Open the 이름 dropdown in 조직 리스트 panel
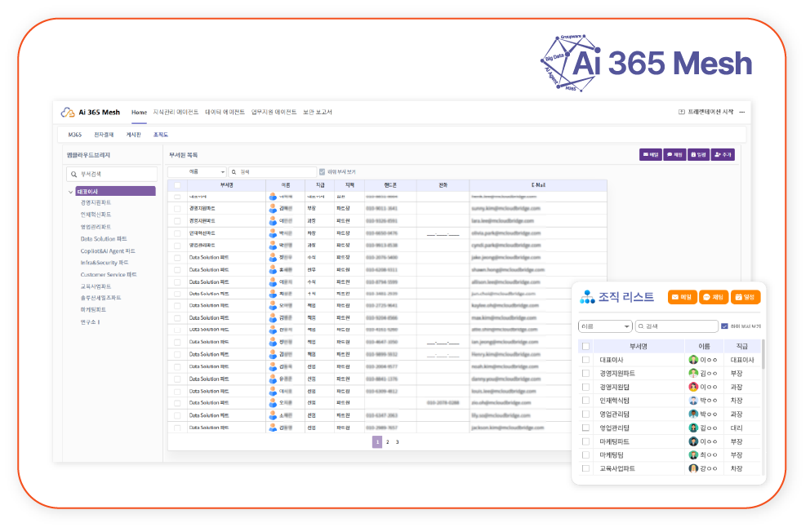810x532 pixels. coord(605,326)
